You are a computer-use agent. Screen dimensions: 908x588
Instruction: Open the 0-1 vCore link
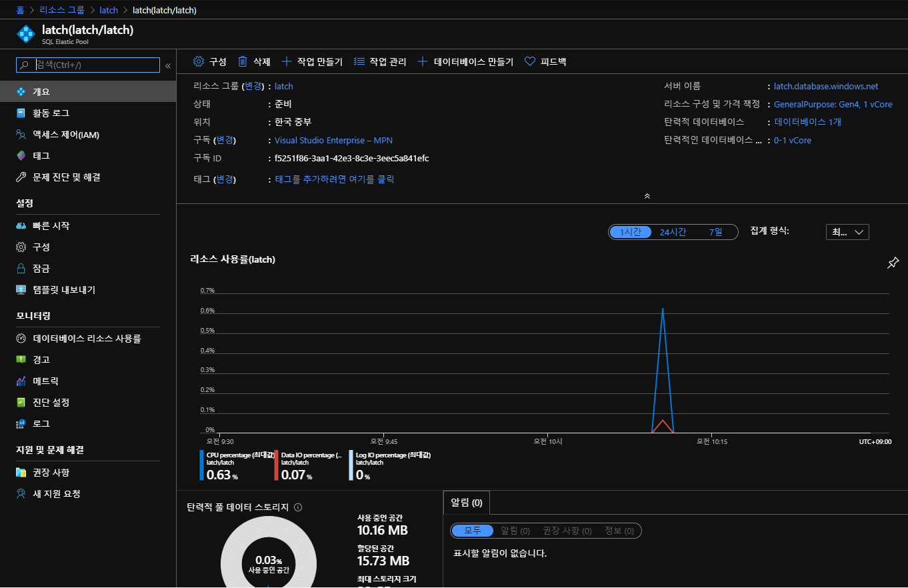[x=793, y=140]
